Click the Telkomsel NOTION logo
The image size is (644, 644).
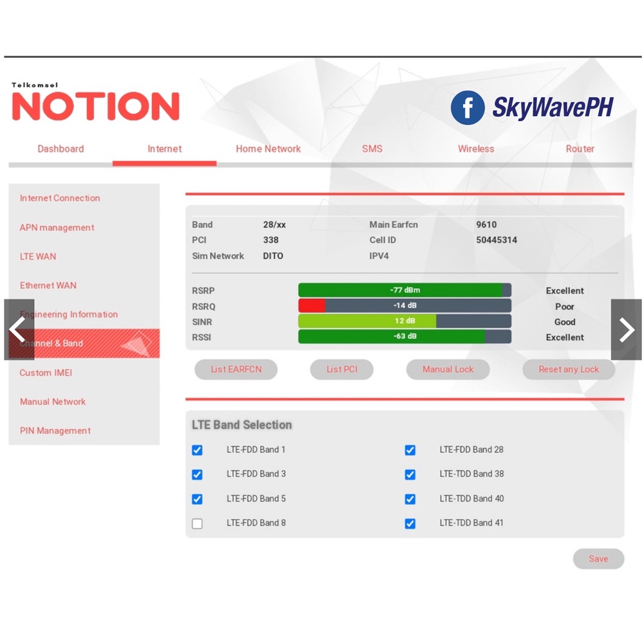(95, 104)
